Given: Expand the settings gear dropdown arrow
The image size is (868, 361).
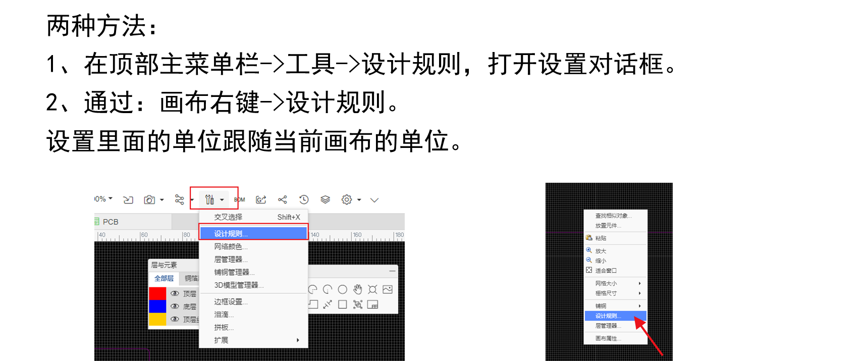Looking at the screenshot, I should tap(359, 200).
